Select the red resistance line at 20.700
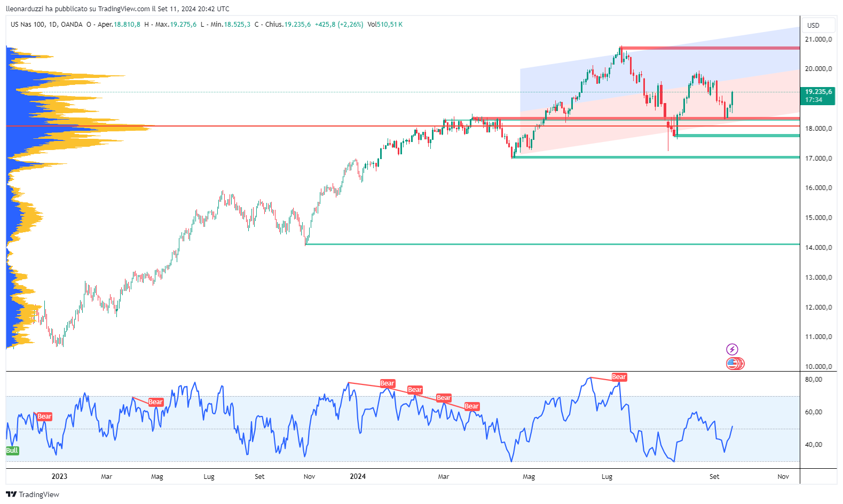The width and height of the screenshot is (843, 504). coord(710,48)
